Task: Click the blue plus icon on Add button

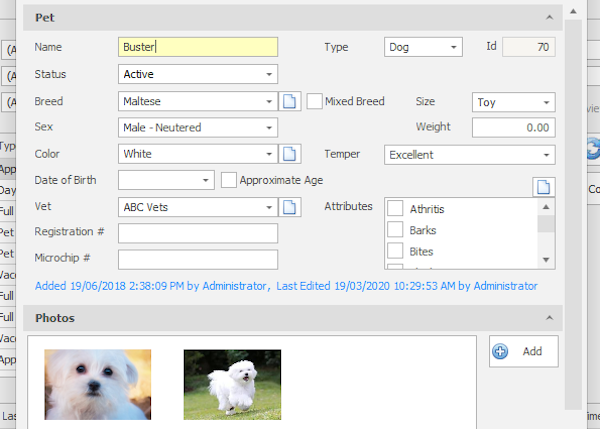Action: click(x=501, y=351)
